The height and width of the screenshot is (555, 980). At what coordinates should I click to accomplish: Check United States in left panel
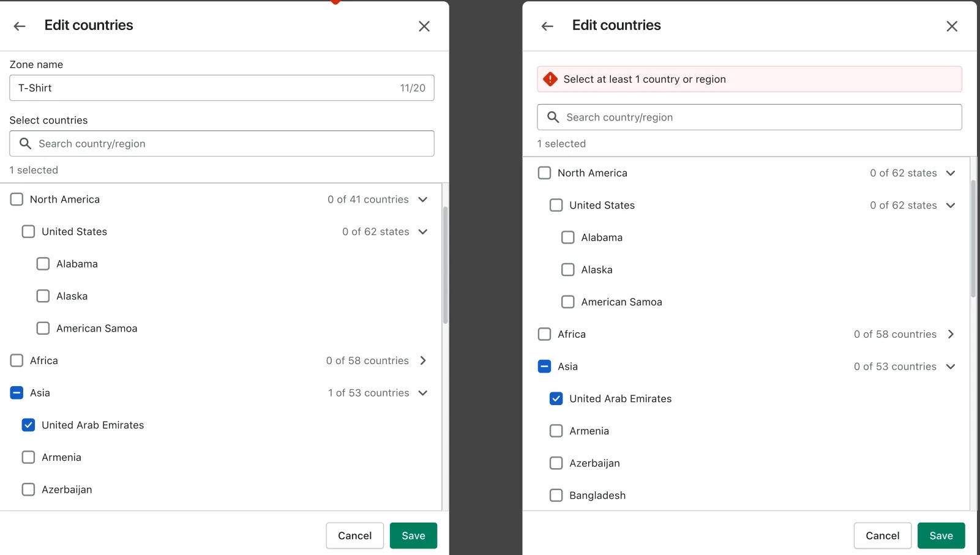coord(28,231)
